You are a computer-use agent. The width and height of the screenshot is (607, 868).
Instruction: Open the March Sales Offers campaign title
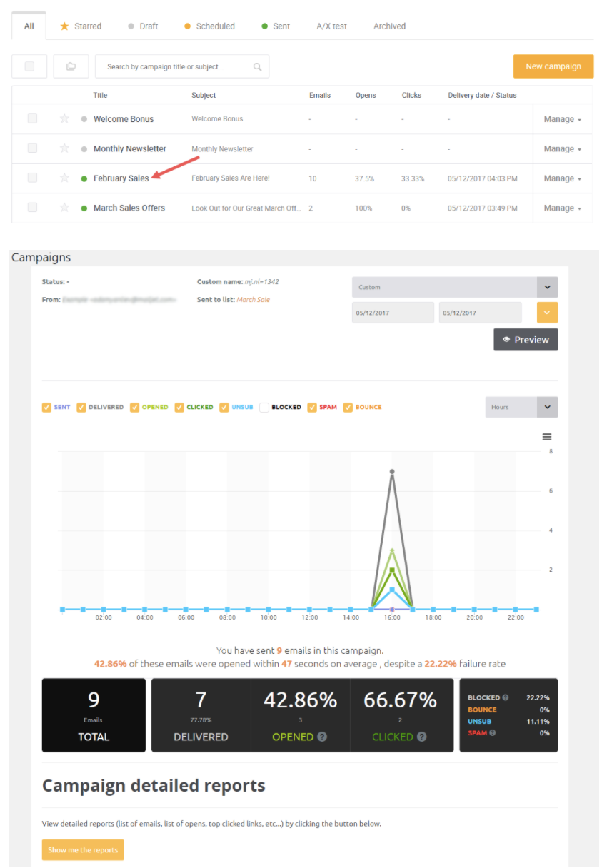pos(129,208)
